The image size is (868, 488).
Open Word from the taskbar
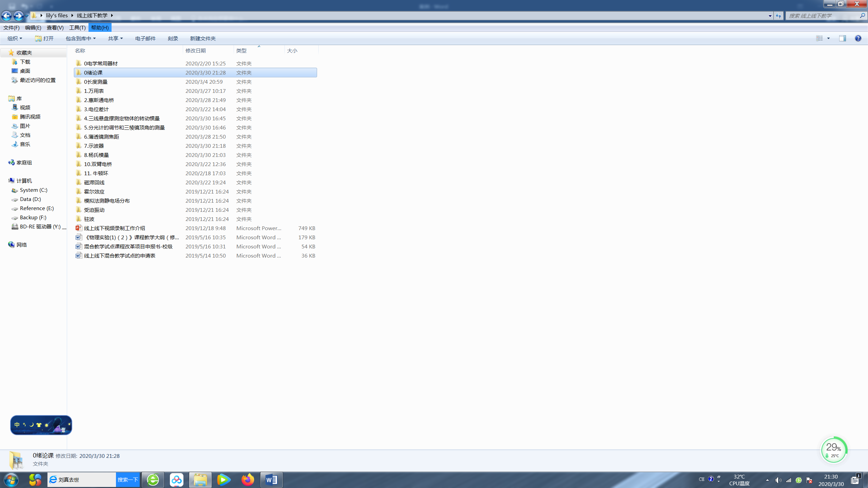271,480
